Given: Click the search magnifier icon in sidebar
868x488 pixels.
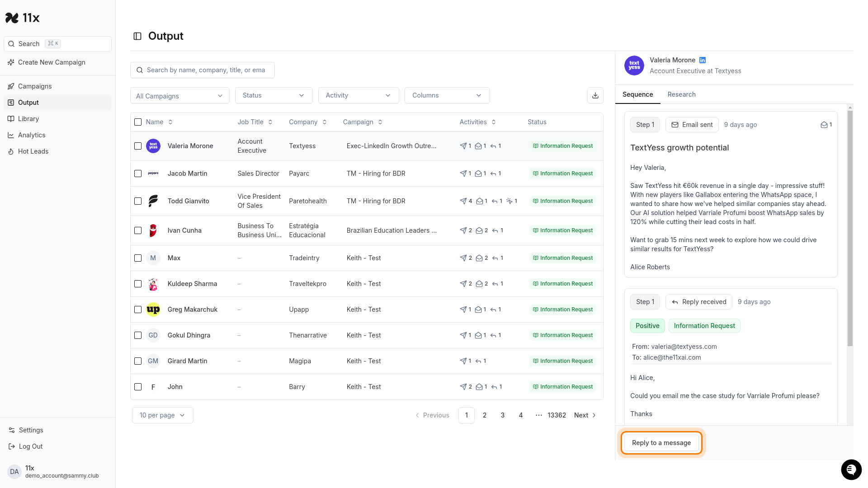Looking at the screenshot, I should click(x=11, y=44).
